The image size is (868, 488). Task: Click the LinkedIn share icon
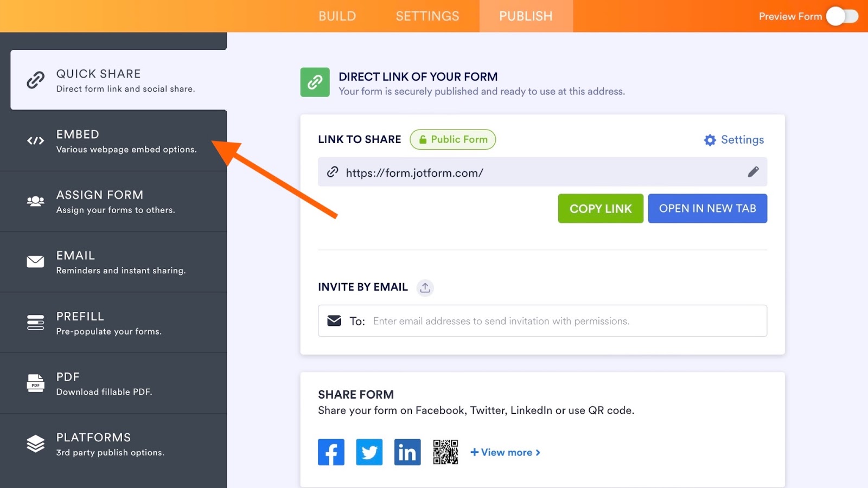[407, 452]
